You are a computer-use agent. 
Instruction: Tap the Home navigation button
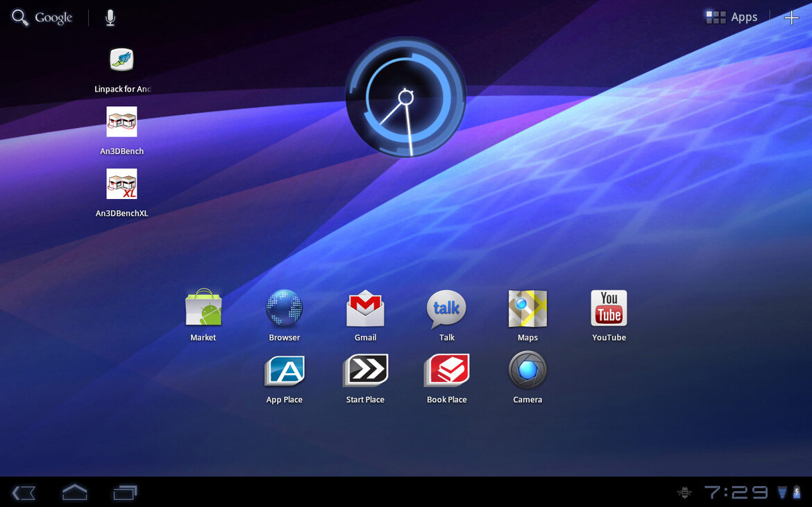pyautogui.click(x=74, y=492)
